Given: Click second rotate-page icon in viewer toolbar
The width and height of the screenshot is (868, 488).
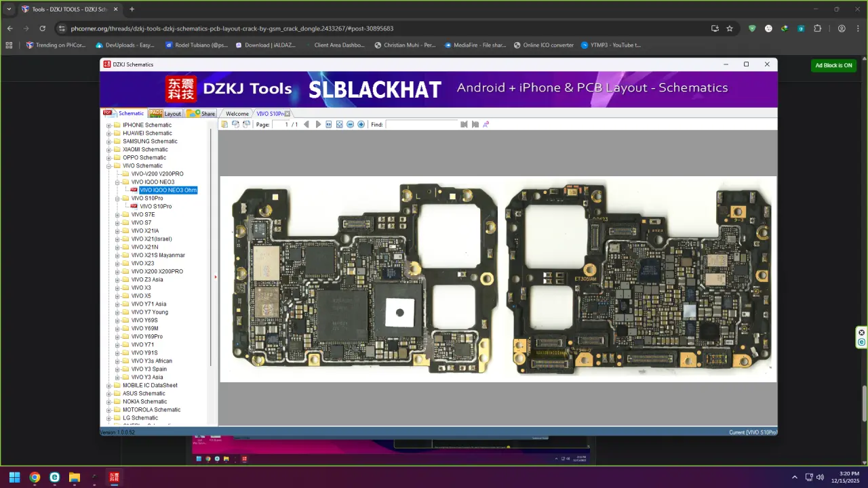Looking at the screenshot, I should pyautogui.click(x=236, y=125).
